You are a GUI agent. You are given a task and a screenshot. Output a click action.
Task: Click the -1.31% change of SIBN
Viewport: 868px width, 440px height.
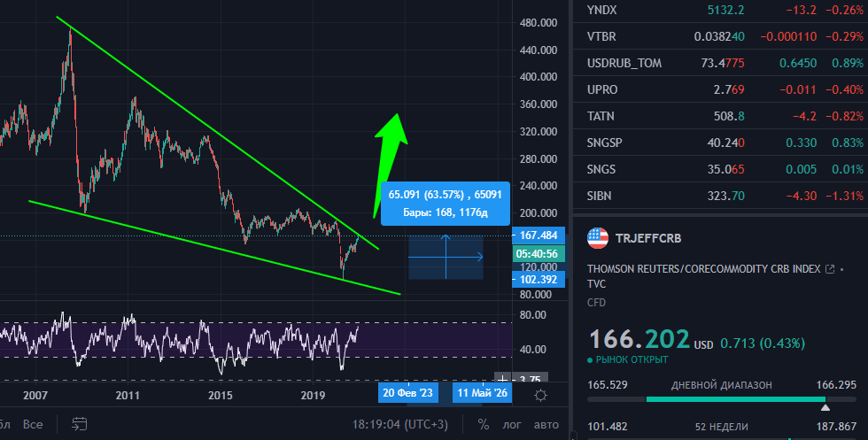[845, 196]
